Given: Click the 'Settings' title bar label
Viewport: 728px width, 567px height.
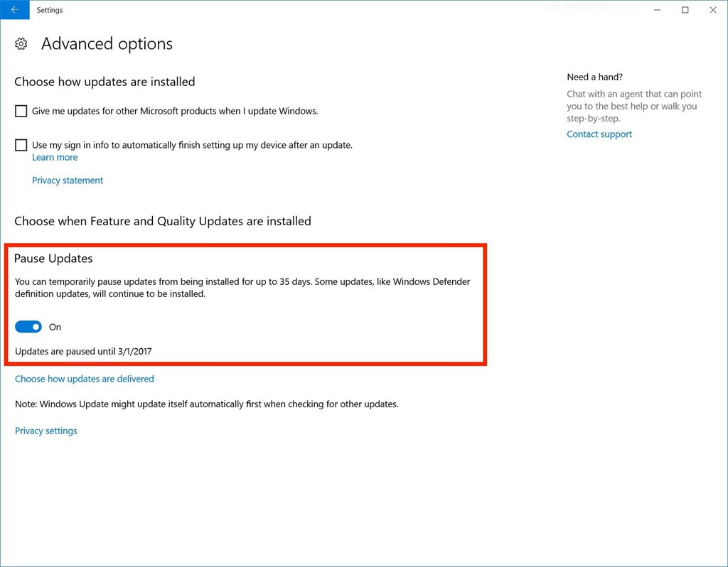Looking at the screenshot, I should pyautogui.click(x=50, y=10).
